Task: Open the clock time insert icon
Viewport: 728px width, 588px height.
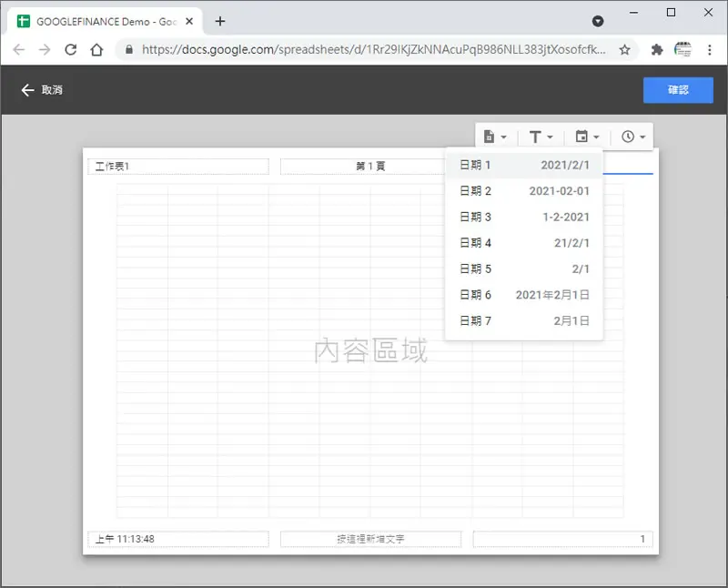Action: (628, 137)
